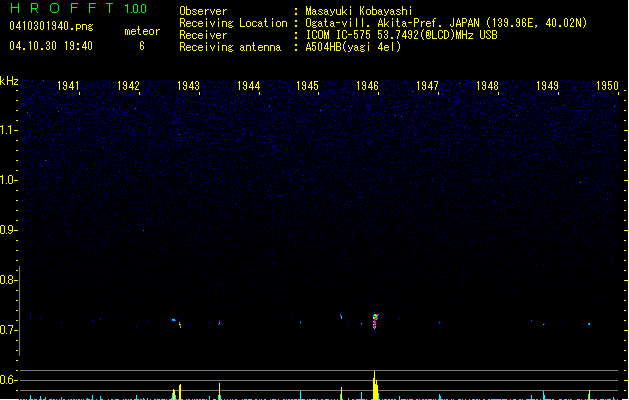
Task: Click the 1941 time axis label
Action: [68, 86]
